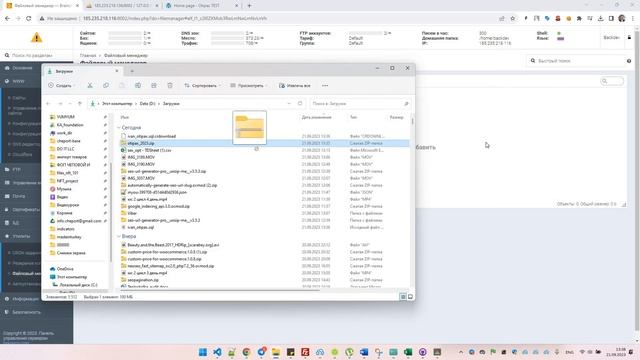Switch to large thumbnails view icon in status bar
Screen dimensions: 640x360
[410, 297]
